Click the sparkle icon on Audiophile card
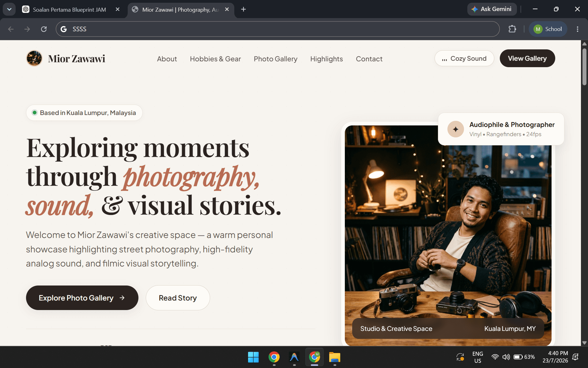588x368 pixels. pos(456,129)
